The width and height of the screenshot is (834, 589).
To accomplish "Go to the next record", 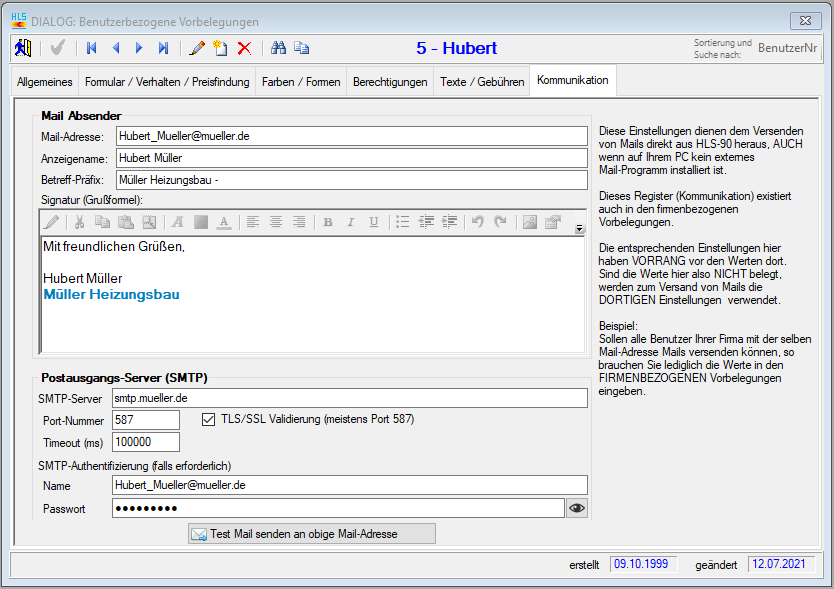I will [139, 48].
